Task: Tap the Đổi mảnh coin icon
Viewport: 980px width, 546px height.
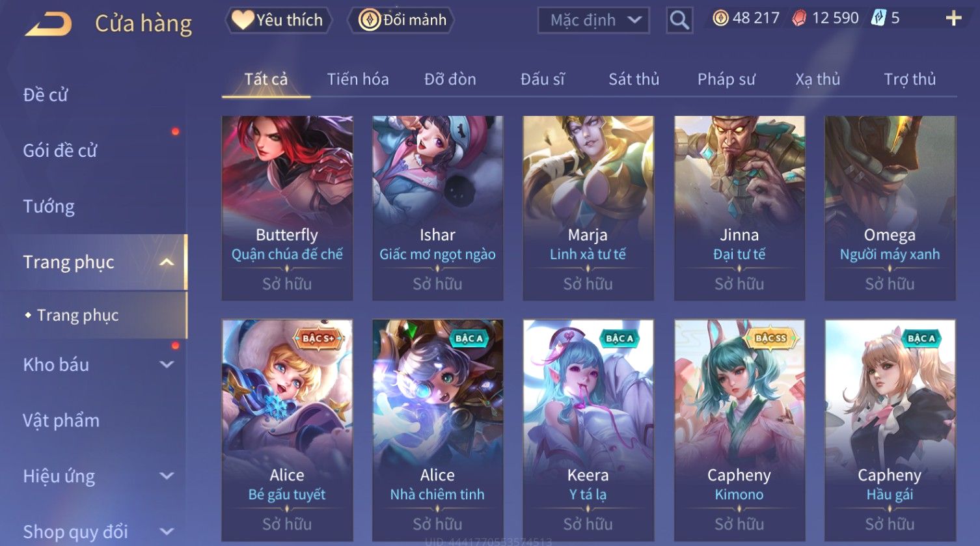Action: click(369, 20)
